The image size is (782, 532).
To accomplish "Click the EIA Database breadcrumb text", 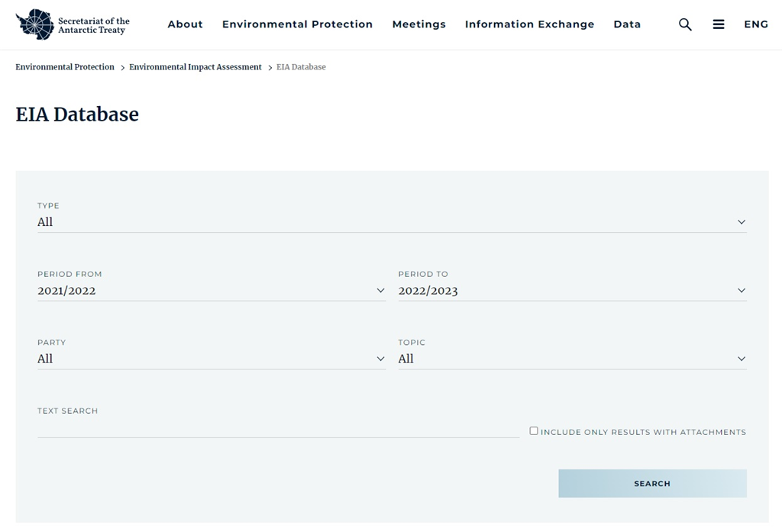I will (x=301, y=67).
